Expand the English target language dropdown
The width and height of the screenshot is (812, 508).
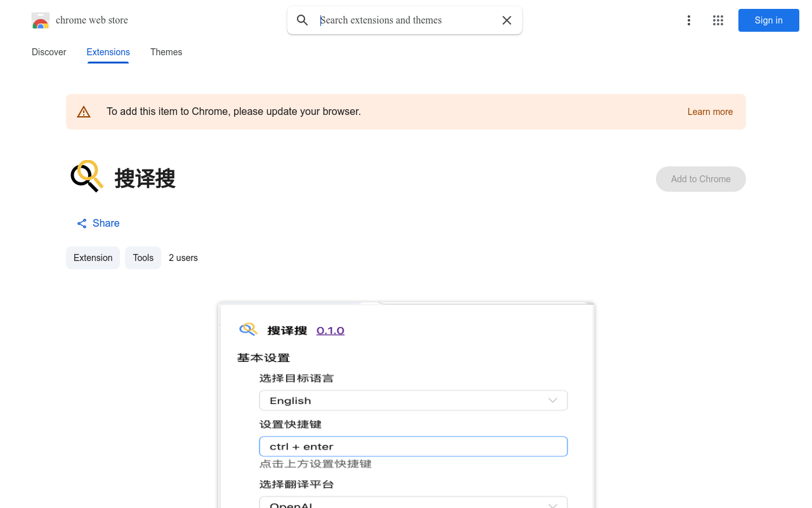pos(413,401)
